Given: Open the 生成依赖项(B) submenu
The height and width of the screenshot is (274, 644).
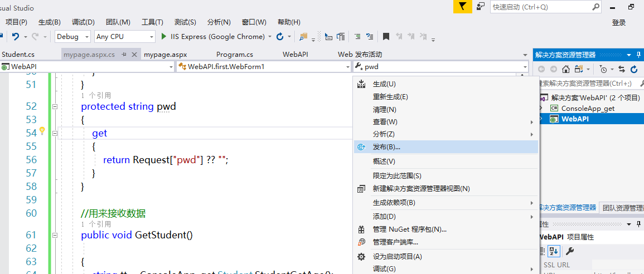Looking at the screenshot, I should click(x=446, y=203).
